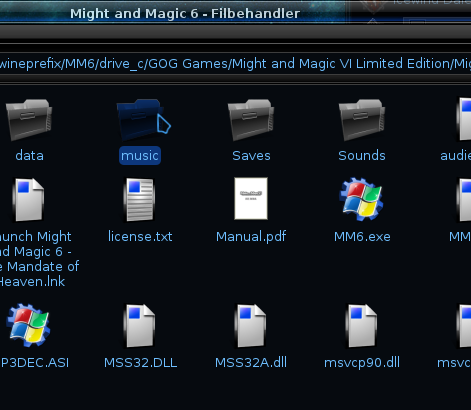
Task: Click the 'Sounds' folder name label
Action: click(362, 156)
